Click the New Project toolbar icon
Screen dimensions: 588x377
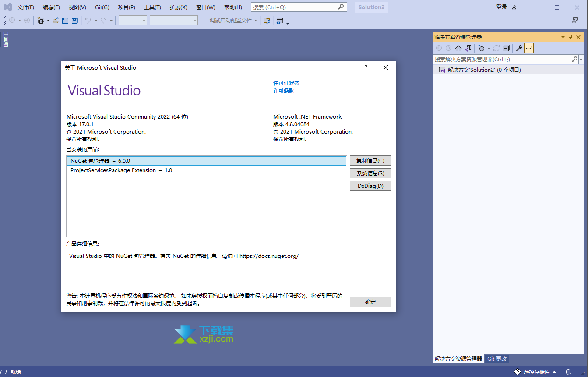(x=41, y=21)
